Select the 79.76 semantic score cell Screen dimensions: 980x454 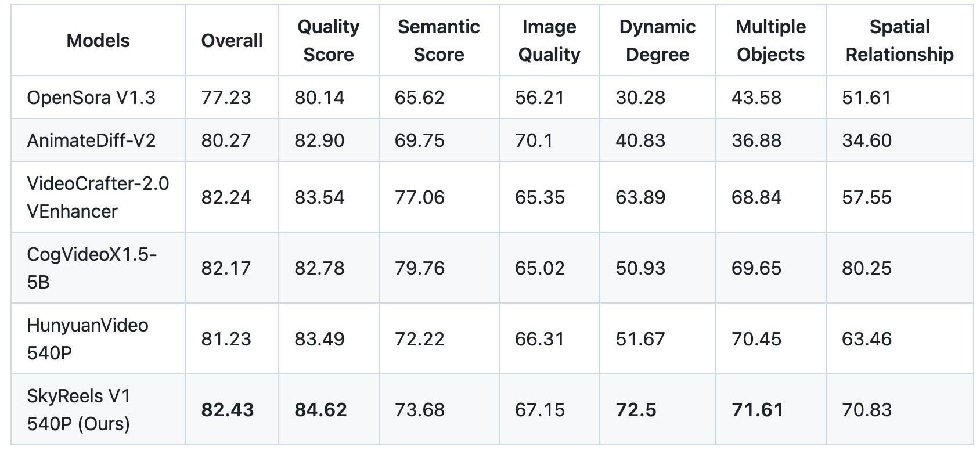pyautogui.click(x=420, y=268)
